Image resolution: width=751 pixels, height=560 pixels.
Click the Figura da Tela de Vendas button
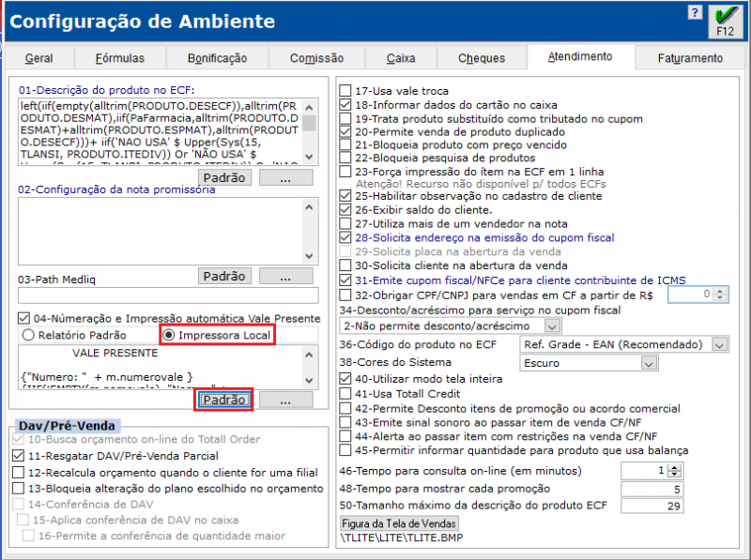point(399,522)
